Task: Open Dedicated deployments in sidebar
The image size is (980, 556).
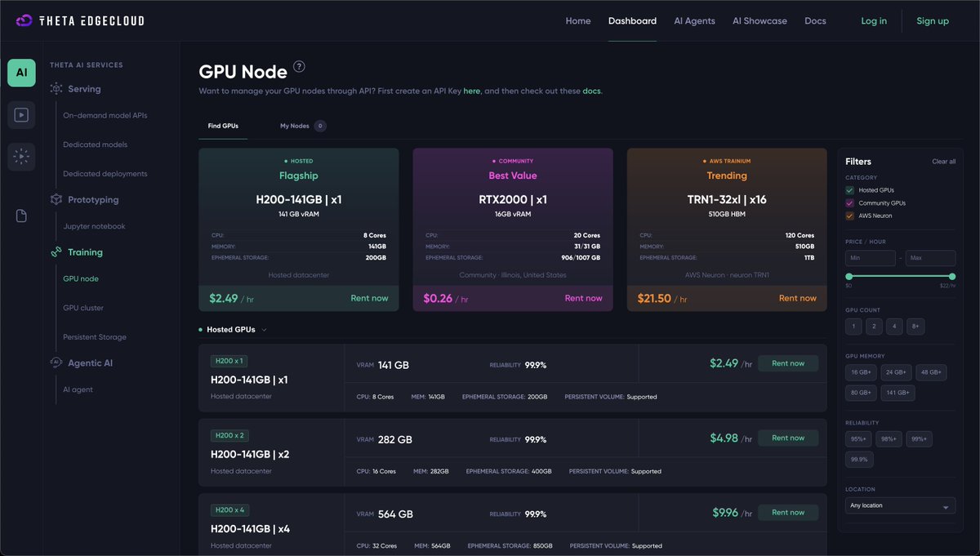Action: coord(105,174)
